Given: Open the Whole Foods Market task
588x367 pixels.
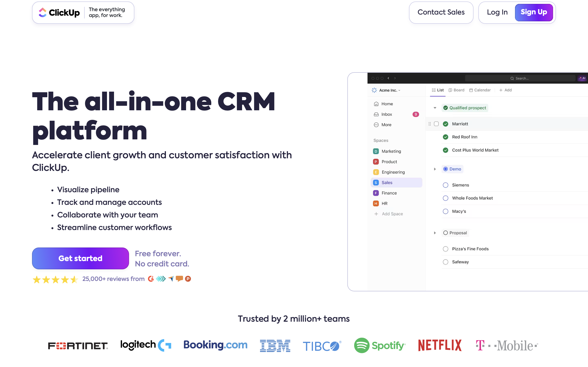Looking at the screenshot, I should [472, 198].
